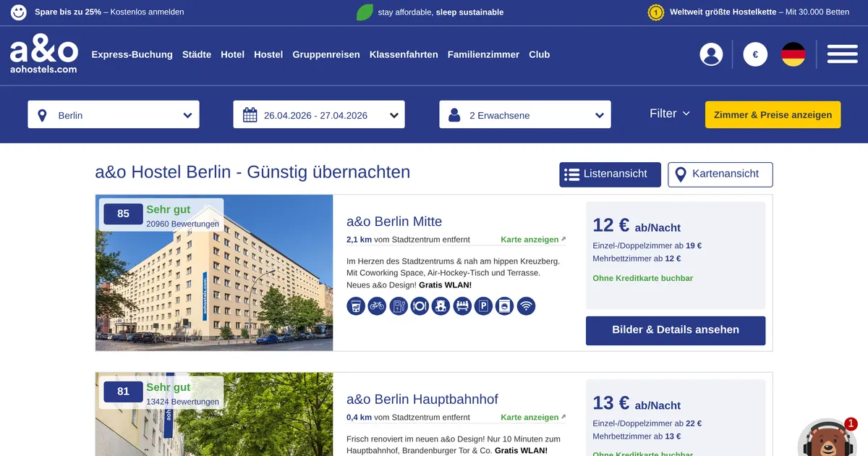Viewport: 868px width, 456px height.
Task: Click Mehrbettzimmer ab 12 € text
Action: 637,259
